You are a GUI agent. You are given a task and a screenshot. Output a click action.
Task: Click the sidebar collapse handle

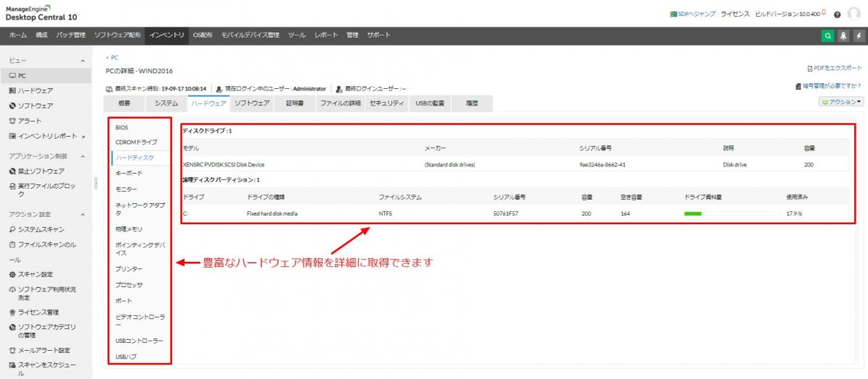pyautogui.click(x=95, y=184)
